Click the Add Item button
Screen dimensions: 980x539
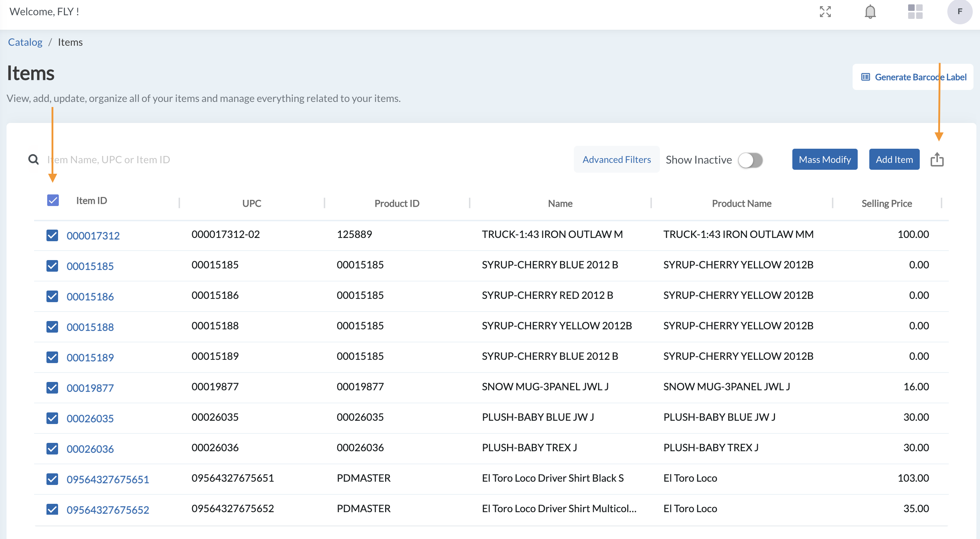coord(894,159)
